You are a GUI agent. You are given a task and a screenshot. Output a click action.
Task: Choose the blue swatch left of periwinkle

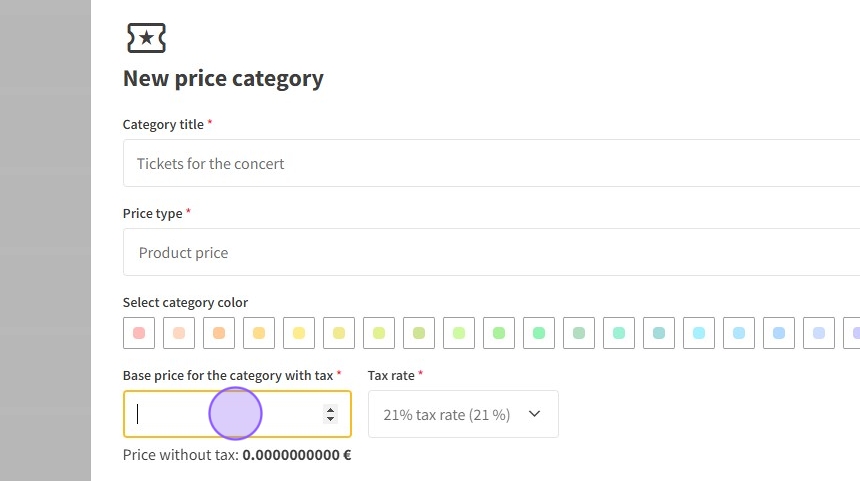pos(779,333)
